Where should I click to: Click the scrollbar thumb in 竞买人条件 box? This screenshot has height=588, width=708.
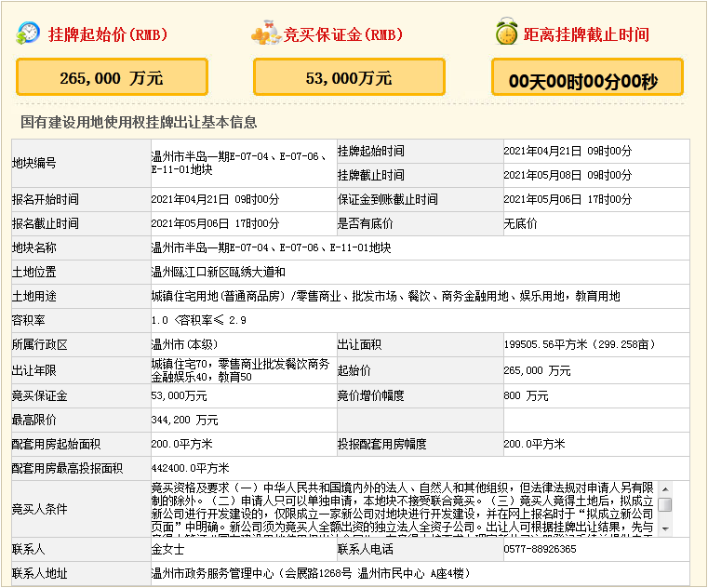click(665, 504)
